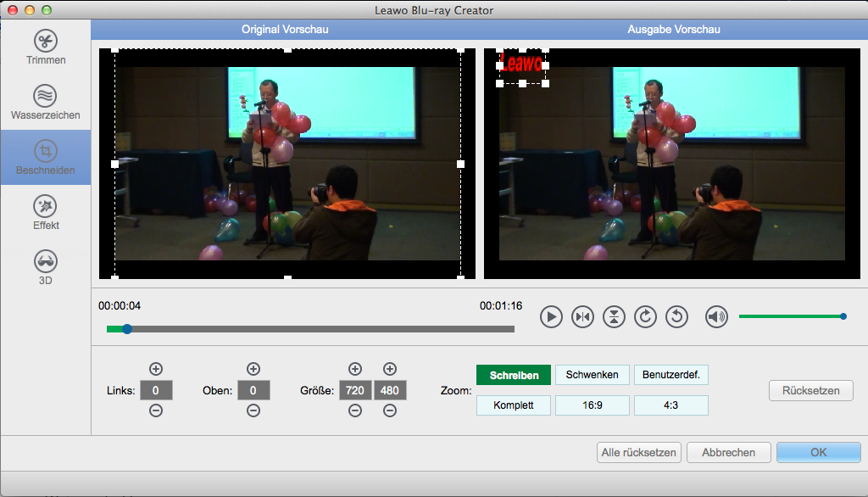
Task: Open the Effekt settings
Action: tap(46, 213)
